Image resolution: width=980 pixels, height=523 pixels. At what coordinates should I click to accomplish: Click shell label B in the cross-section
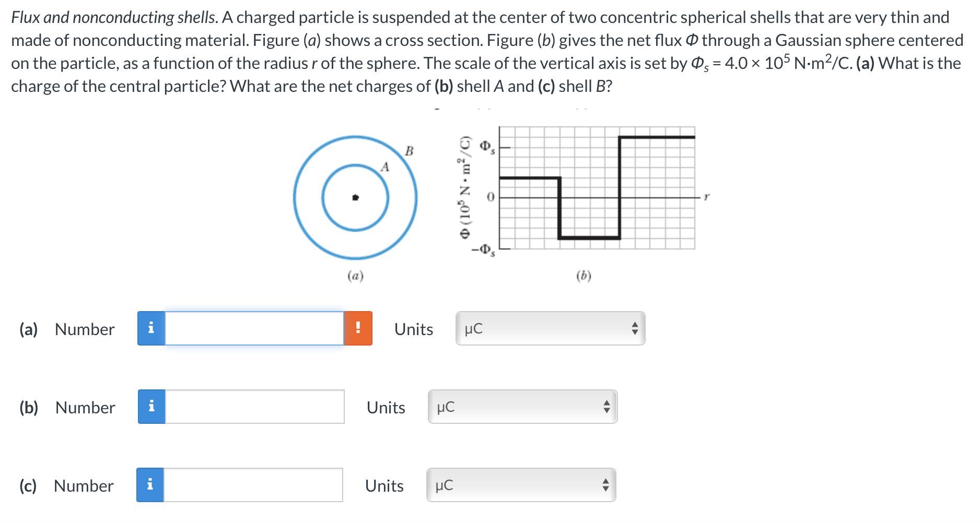click(410, 151)
